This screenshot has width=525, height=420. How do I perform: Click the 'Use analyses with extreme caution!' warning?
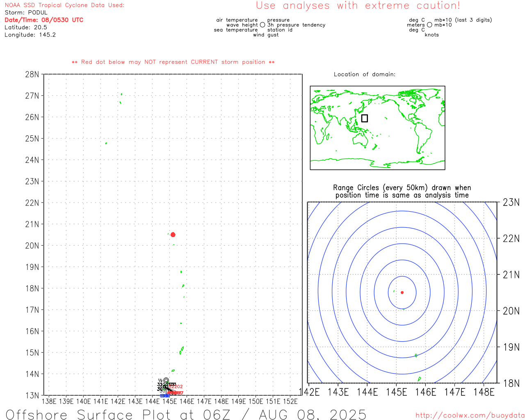click(358, 6)
